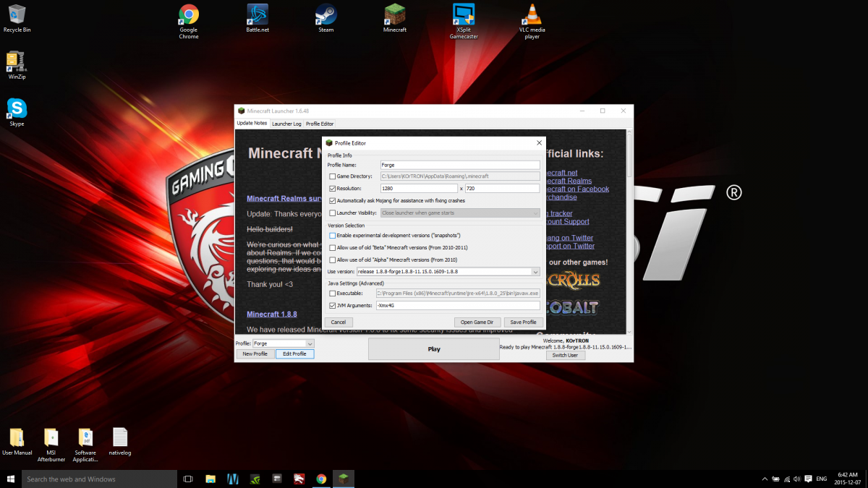
Task: Enable experimental development snapshots
Action: click(x=332, y=236)
